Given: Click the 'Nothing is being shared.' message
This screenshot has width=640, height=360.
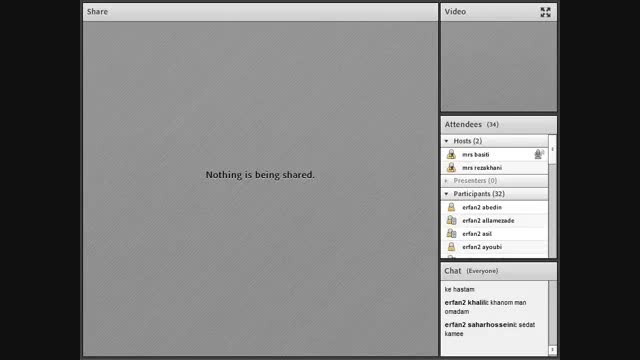Looking at the screenshot, I should pyautogui.click(x=260, y=175).
